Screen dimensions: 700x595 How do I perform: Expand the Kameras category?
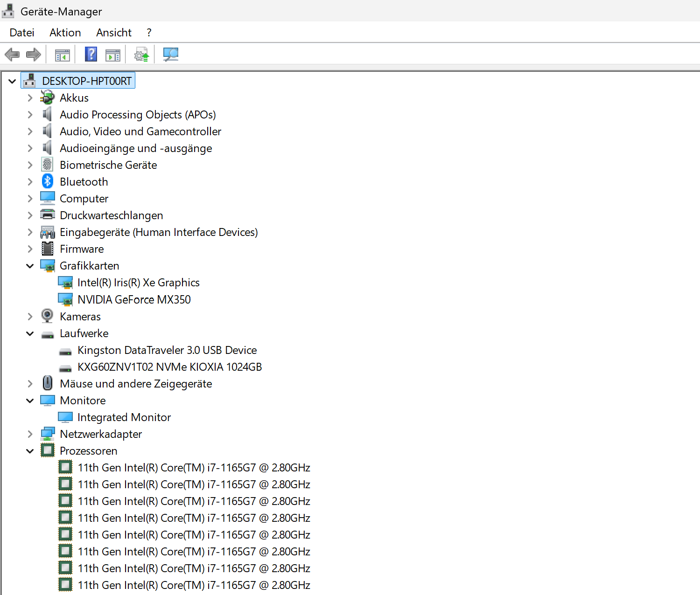[x=30, y=317]
